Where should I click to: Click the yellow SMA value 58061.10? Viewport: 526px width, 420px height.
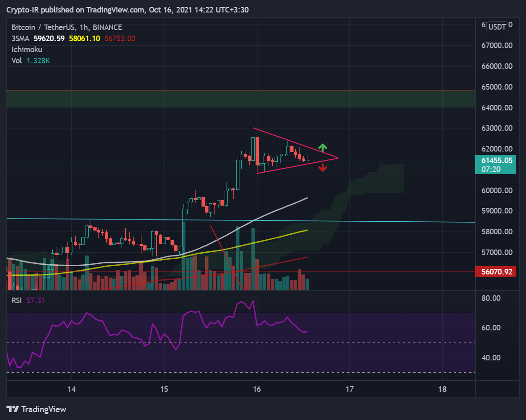pos(85,38)
